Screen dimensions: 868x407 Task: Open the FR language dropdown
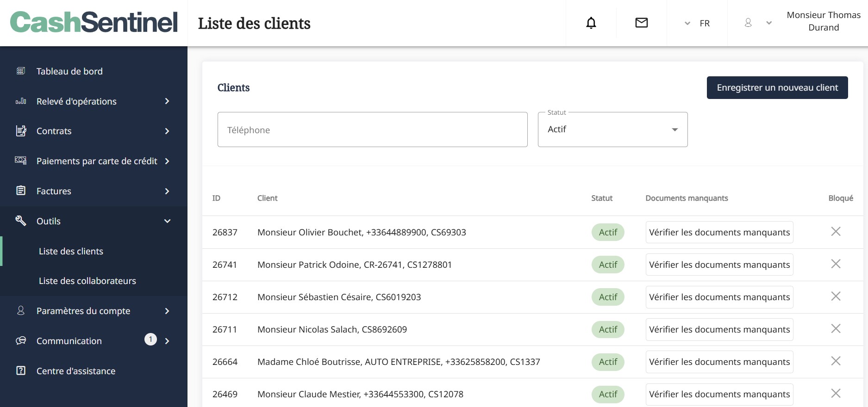click(697, 23)
